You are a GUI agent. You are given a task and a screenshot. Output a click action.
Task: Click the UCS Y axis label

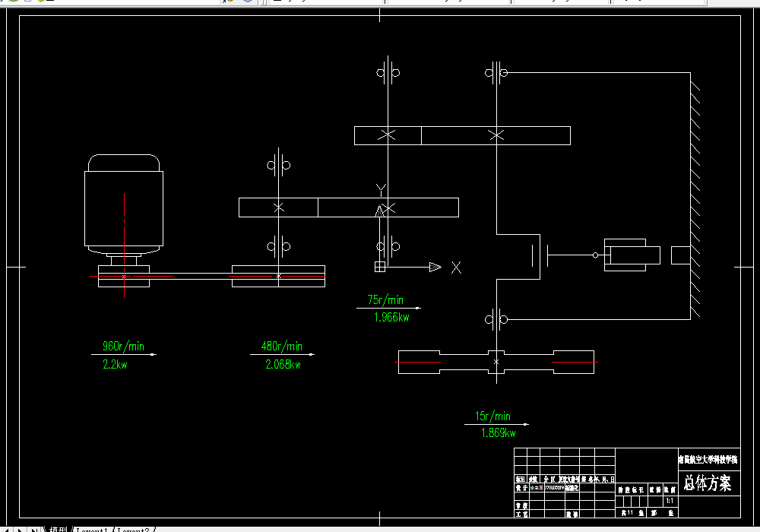pyautogui.click(x=381, y=189)
